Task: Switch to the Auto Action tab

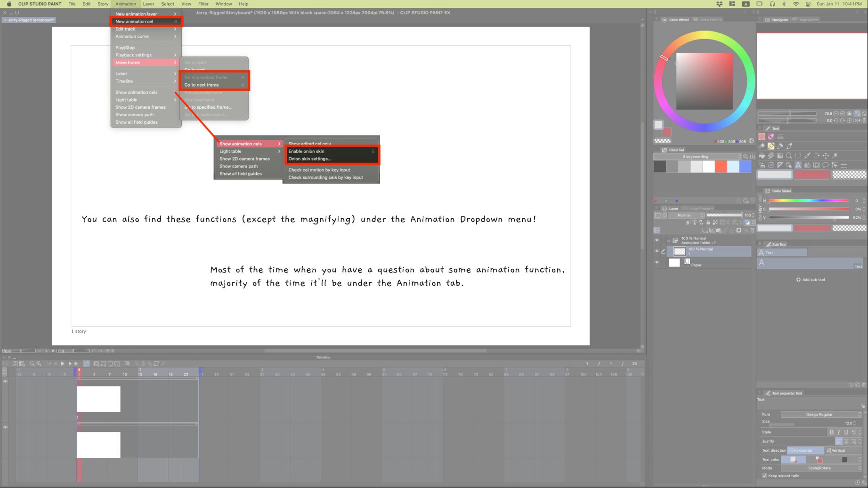Action: [x=806, y=20]
